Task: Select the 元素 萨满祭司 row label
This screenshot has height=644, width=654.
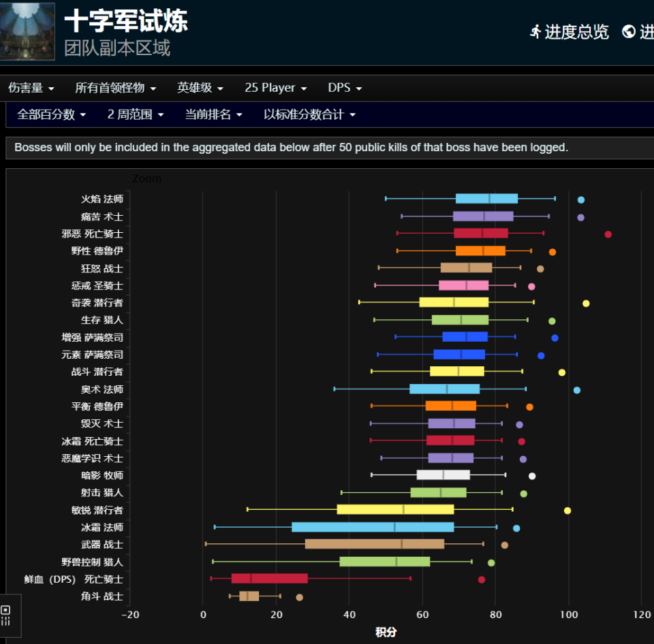Action: [93, 355]
